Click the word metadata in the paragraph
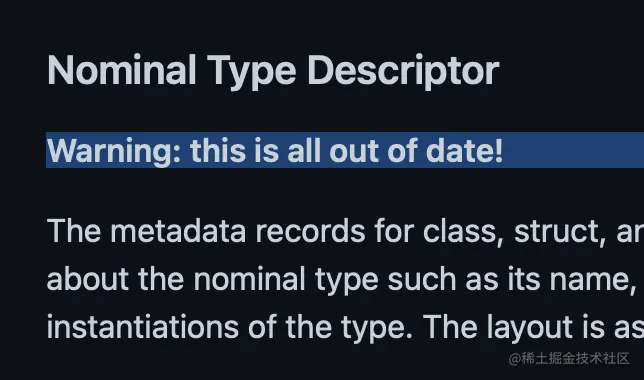 click(178, 231)
